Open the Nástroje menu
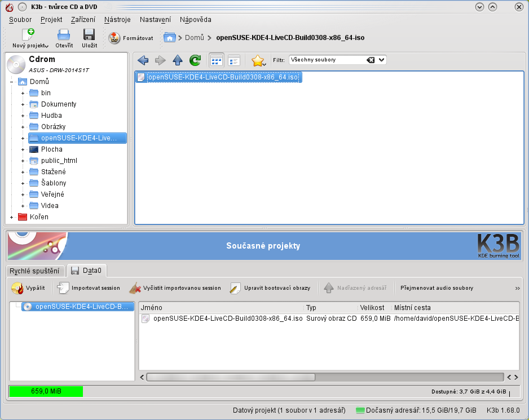529x420 pixels. tap(117, 20)
